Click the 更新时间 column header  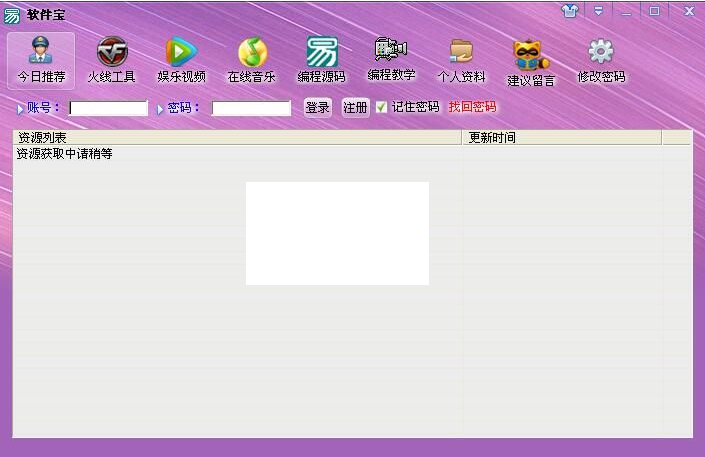click(562, 137)
